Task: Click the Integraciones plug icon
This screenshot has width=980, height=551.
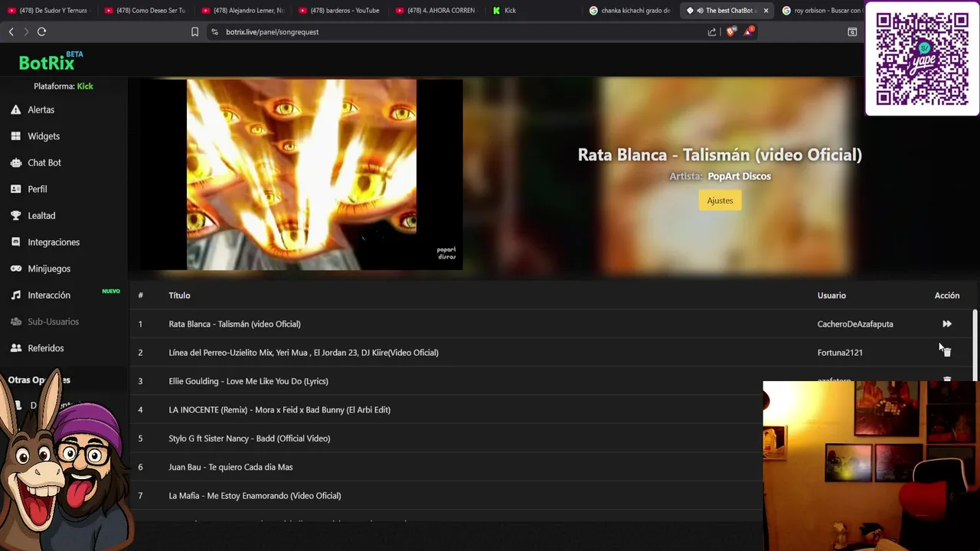Action: pos(15,242)
